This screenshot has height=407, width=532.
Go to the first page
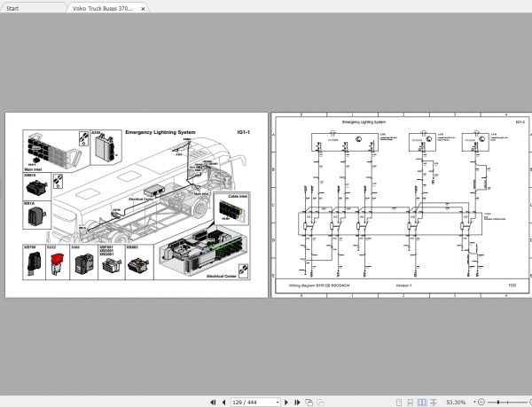click(x=213, y=403)
